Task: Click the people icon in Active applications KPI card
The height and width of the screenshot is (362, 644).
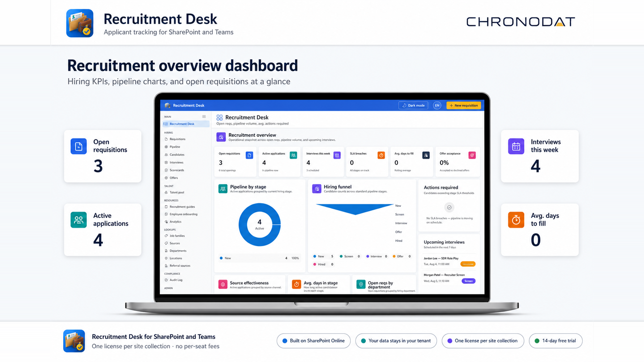Action: [293, 155]
